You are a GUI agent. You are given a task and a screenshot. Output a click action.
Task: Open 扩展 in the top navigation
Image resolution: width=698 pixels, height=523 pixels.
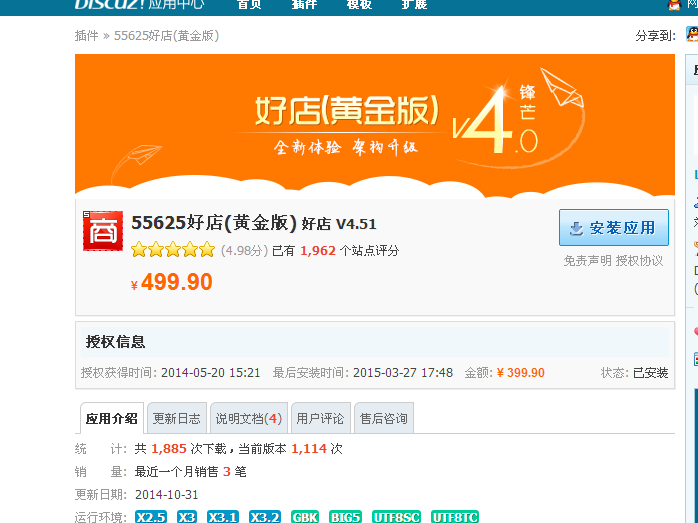coord(414,4)
